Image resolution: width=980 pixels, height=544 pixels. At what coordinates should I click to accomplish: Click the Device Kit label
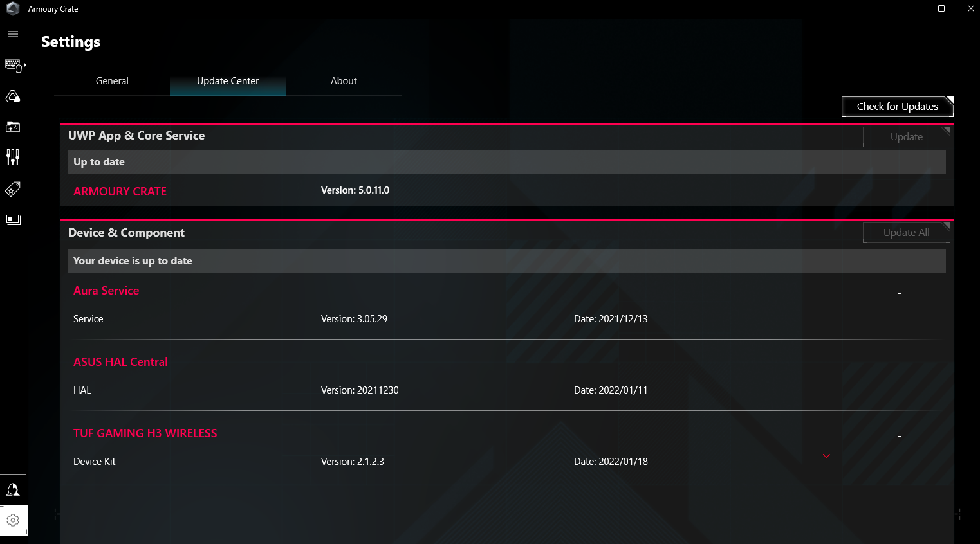pos(95,462)
